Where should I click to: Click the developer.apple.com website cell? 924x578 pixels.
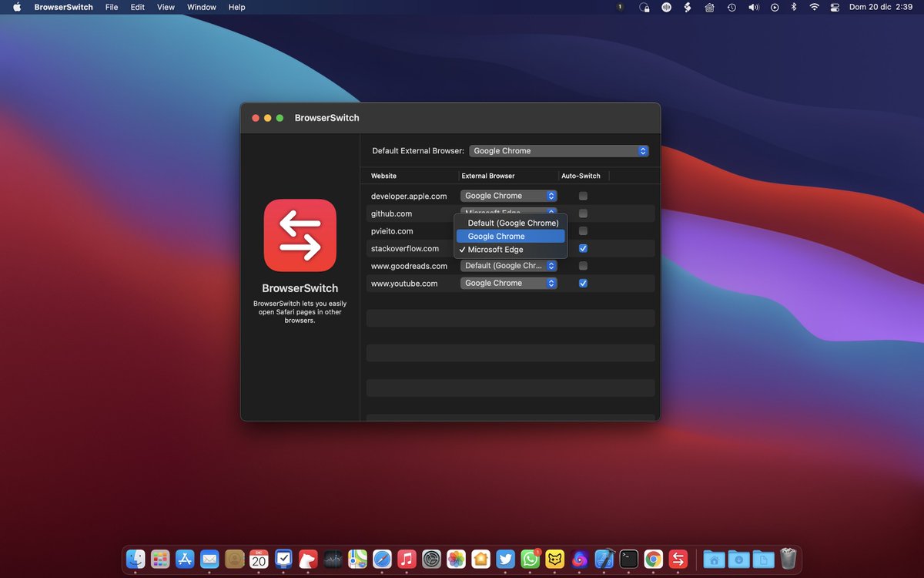(x=409, y=196)
